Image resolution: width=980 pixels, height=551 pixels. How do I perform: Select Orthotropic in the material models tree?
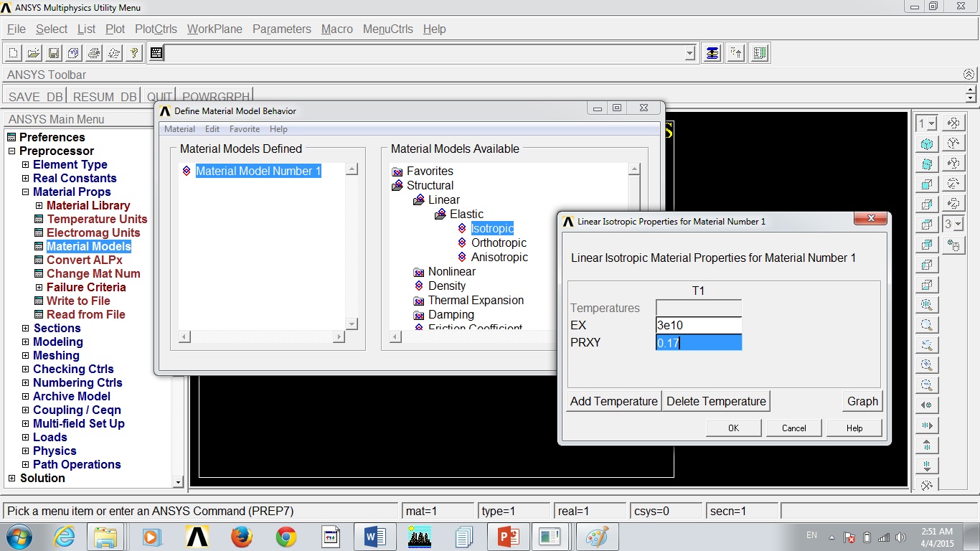pos(499,242)
